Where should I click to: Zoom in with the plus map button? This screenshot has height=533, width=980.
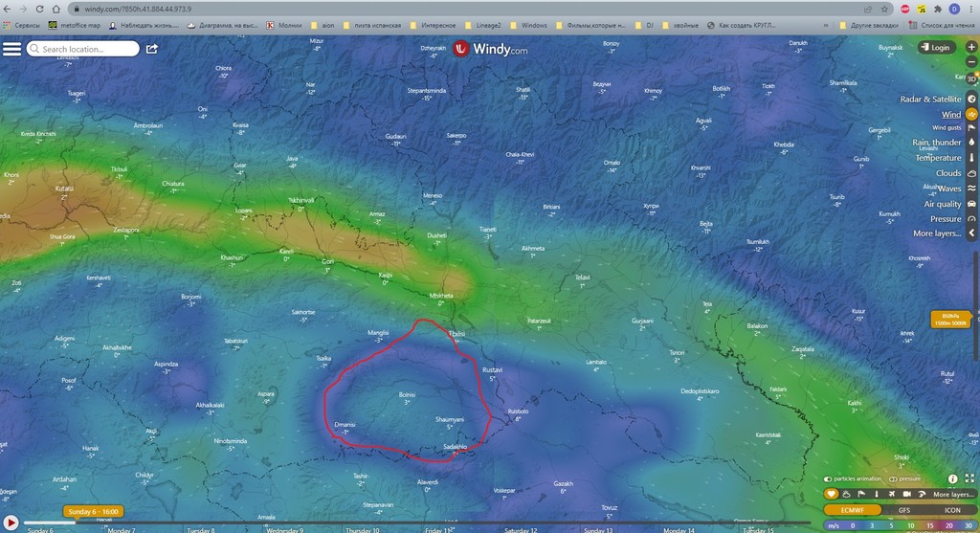tap(971, 47)
